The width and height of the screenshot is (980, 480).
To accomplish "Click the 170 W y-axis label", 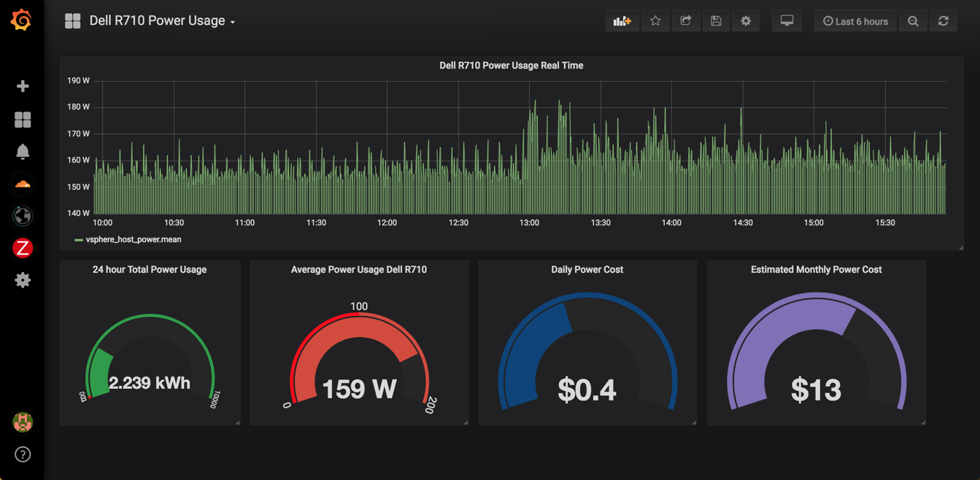I will (x=78, y=133).
